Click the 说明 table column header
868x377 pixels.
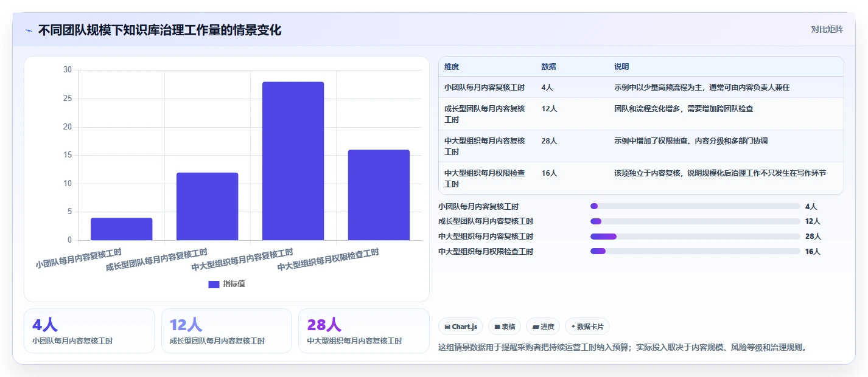pos(621,67)
